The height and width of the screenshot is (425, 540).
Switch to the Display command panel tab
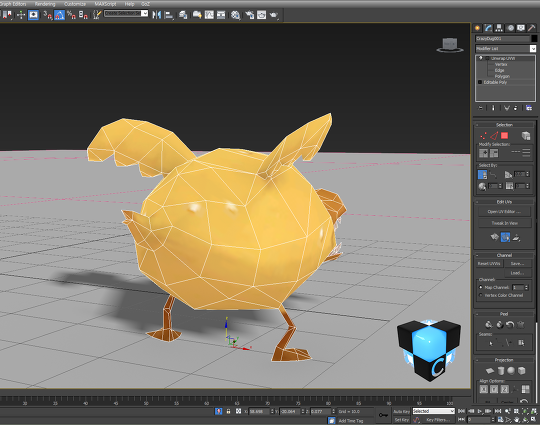pos(521,28)
